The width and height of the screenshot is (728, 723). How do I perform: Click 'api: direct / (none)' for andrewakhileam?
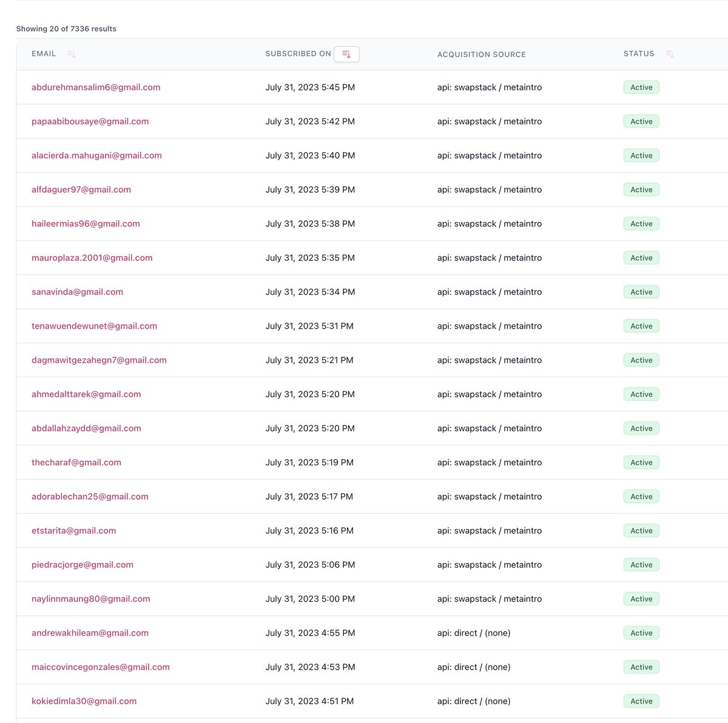tap(474, 633)
